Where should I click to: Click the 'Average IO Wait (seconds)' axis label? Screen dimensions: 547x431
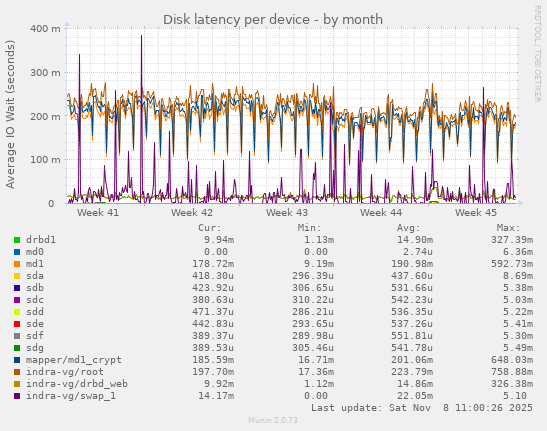pyautogui.click(x=10, y=114)
